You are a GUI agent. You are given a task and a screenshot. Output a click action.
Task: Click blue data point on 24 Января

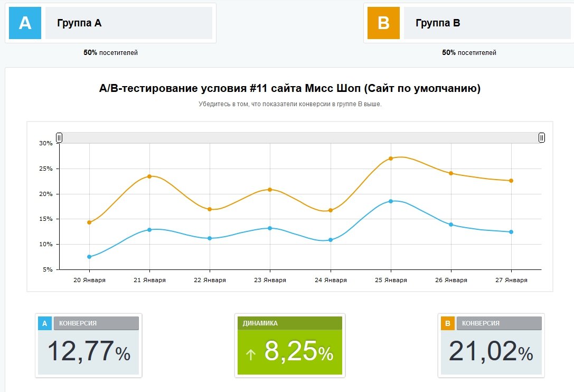[x=331, y=240]
